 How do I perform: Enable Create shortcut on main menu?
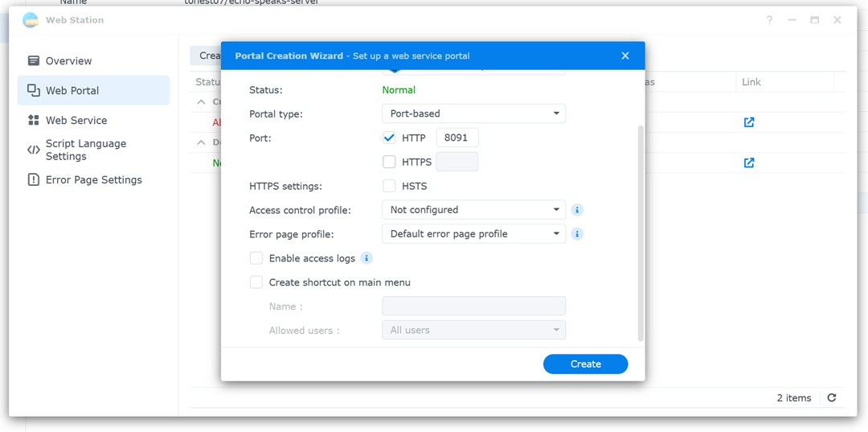[256, 282]
